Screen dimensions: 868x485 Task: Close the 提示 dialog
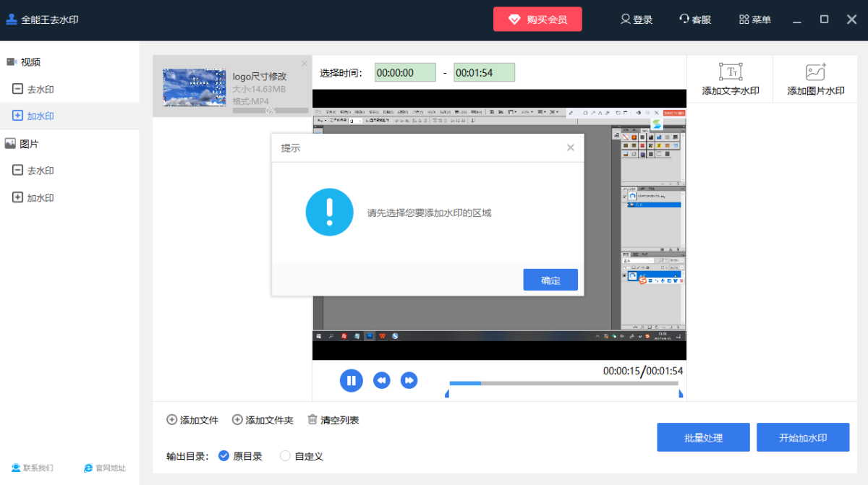point(571,147)
